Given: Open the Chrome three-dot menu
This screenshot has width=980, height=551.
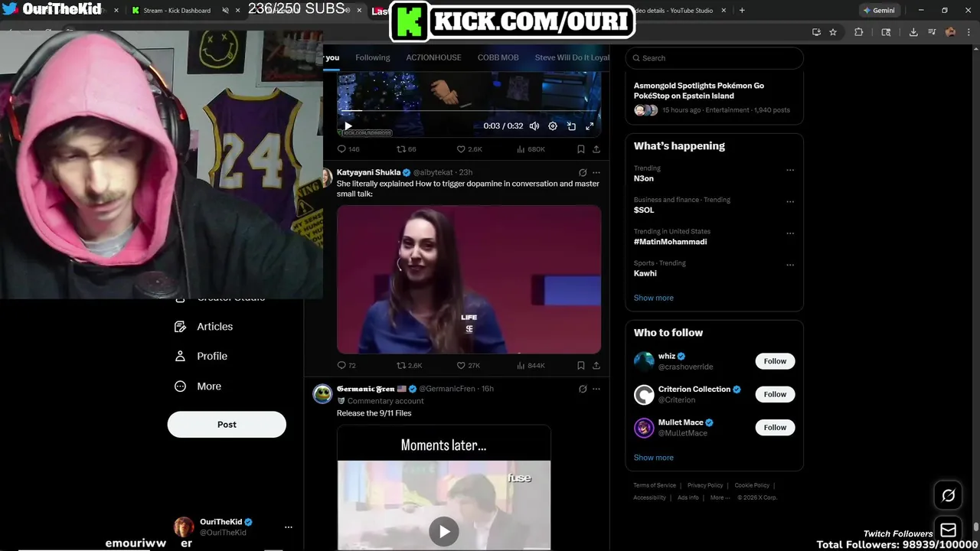Looking at the screenshot, I should coord(969,32).
